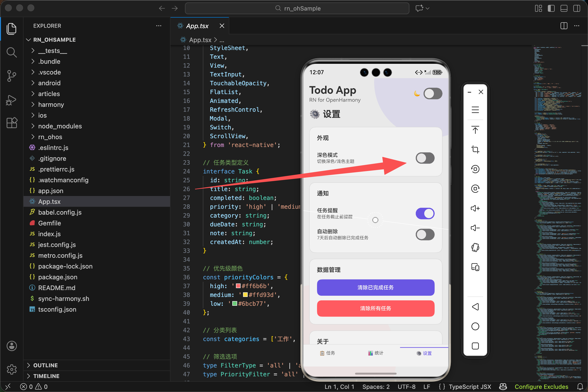Expand the OUTLINE section
This screenshot has width=588, height=392.
click(46, 365)
